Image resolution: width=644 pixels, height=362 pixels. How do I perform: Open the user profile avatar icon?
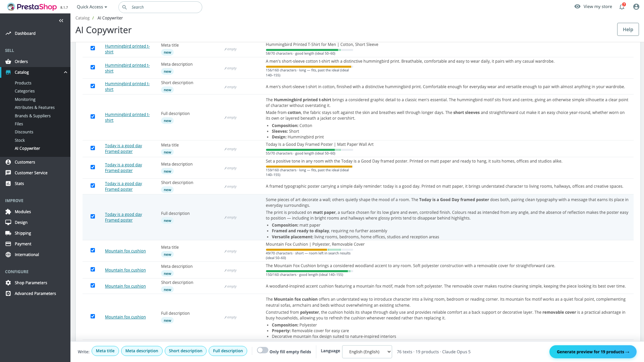[x=636, y=7]
